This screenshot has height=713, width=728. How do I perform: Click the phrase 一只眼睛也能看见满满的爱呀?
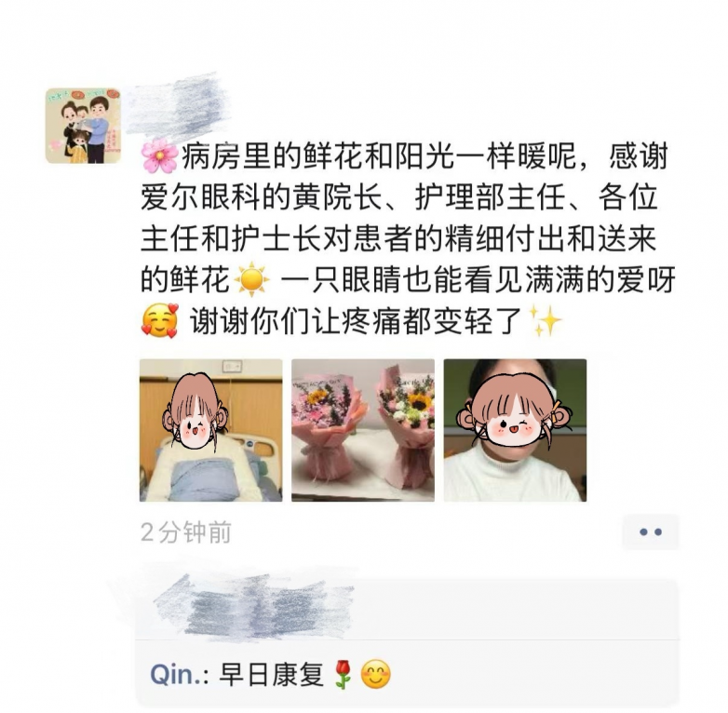(x=479, y=279)
